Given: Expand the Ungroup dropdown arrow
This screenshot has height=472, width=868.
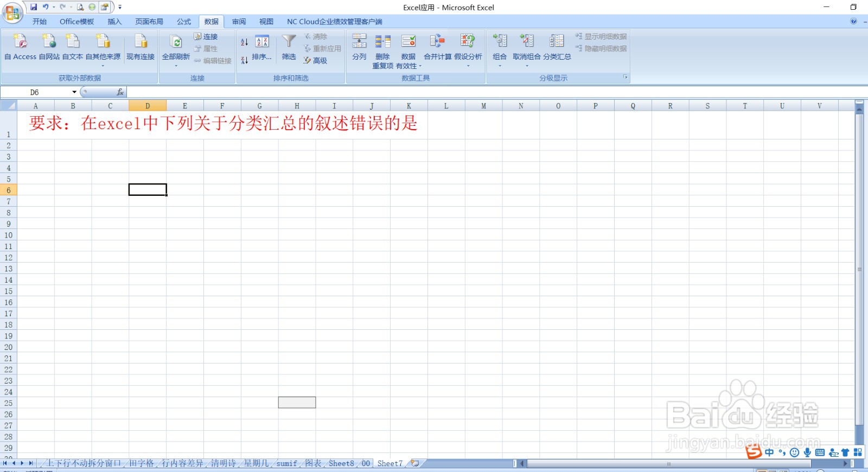Looking at the screenshot, I should tap(527, 66).
